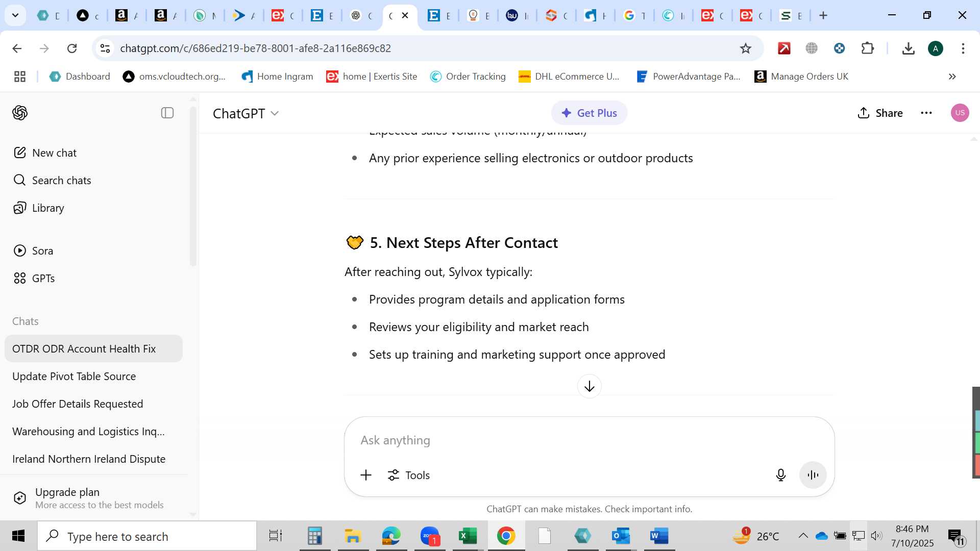Open a new browser tab

pos(823,15)
